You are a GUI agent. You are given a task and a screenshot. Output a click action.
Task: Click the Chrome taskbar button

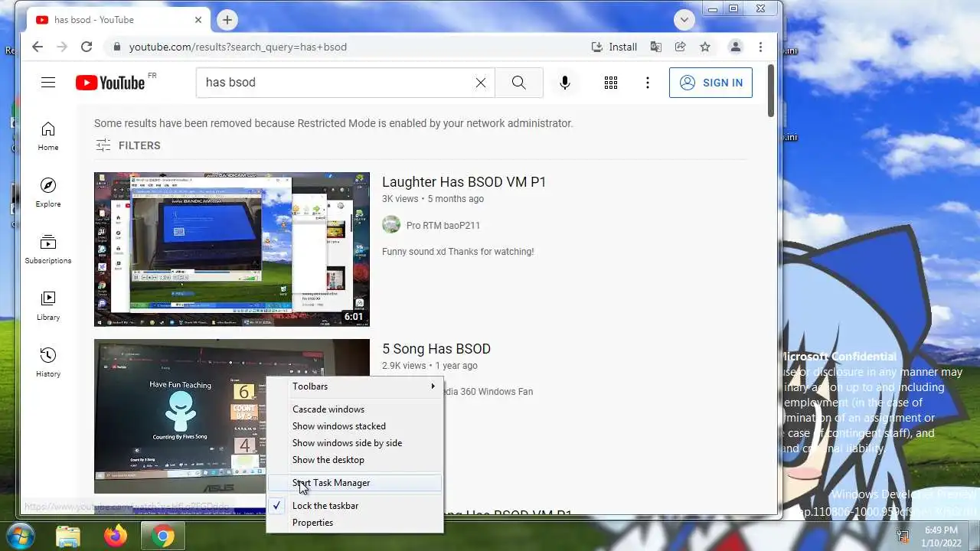point(162,536)
